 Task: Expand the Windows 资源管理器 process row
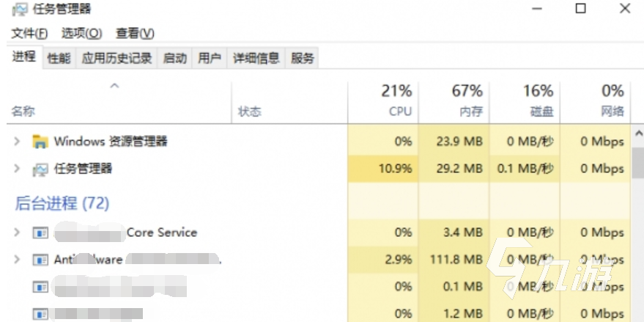pos(17,142)
